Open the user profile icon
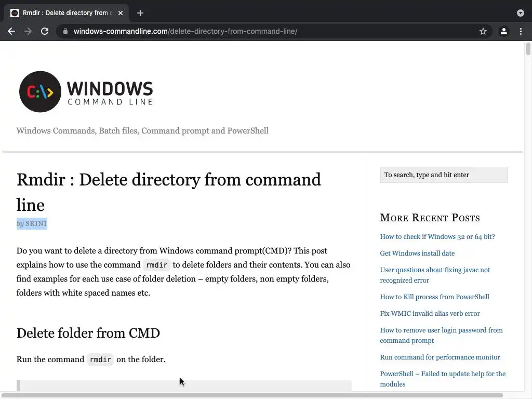Image resolution: width=532 pixels, height=399 pixels. pos(504,31)
